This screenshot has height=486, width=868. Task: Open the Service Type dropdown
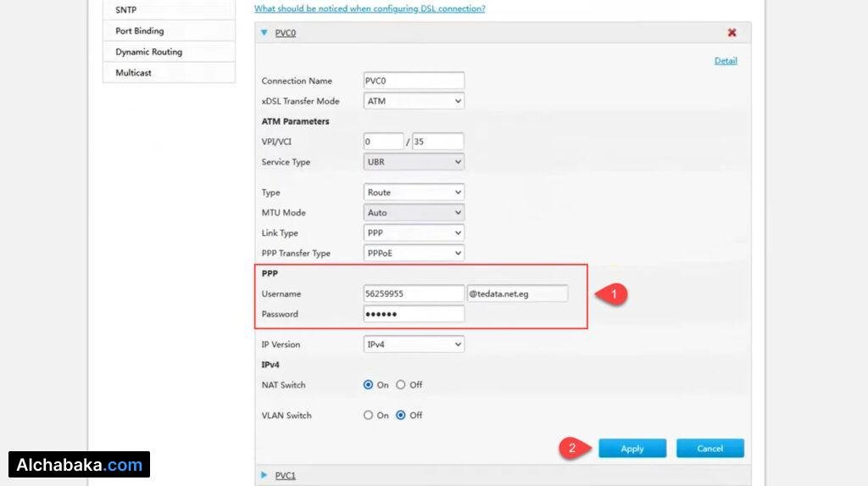[x=414, y=162]
